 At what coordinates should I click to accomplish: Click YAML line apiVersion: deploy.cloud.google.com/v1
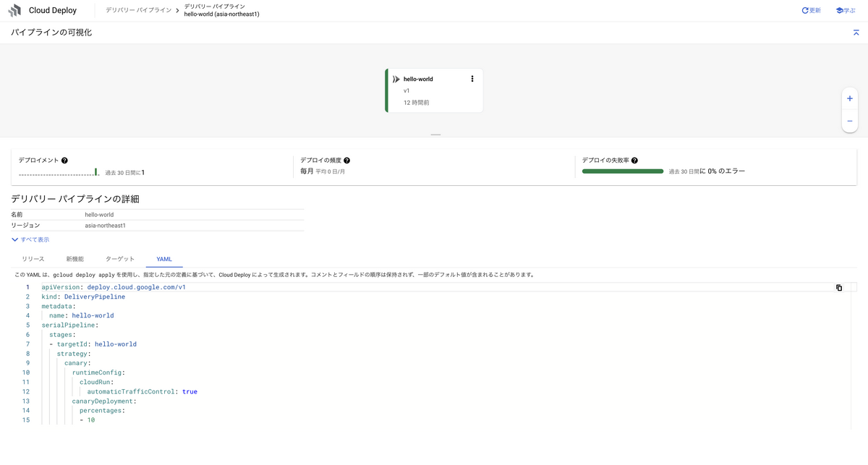click(114, 287)
